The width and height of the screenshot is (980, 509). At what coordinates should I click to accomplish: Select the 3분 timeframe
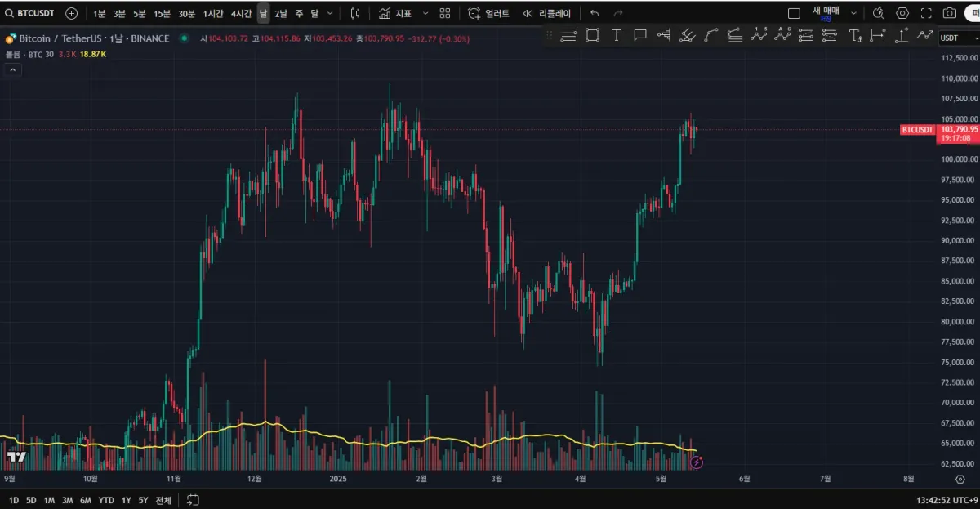tap(119, 14)
